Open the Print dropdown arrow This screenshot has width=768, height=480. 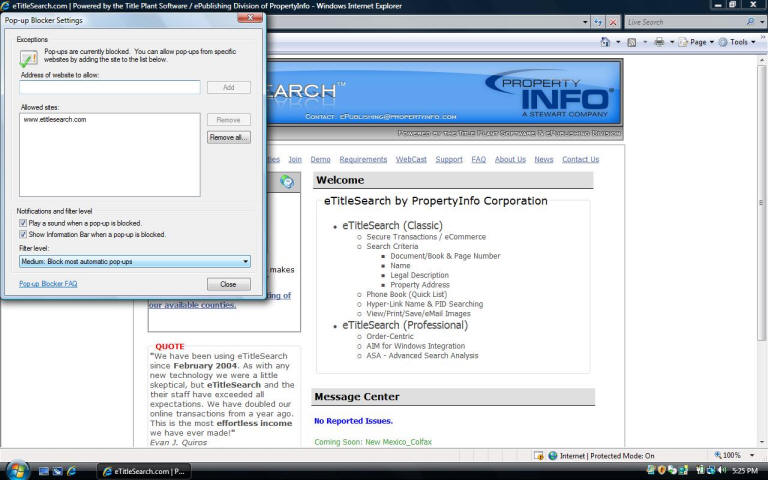coord(672,42)
